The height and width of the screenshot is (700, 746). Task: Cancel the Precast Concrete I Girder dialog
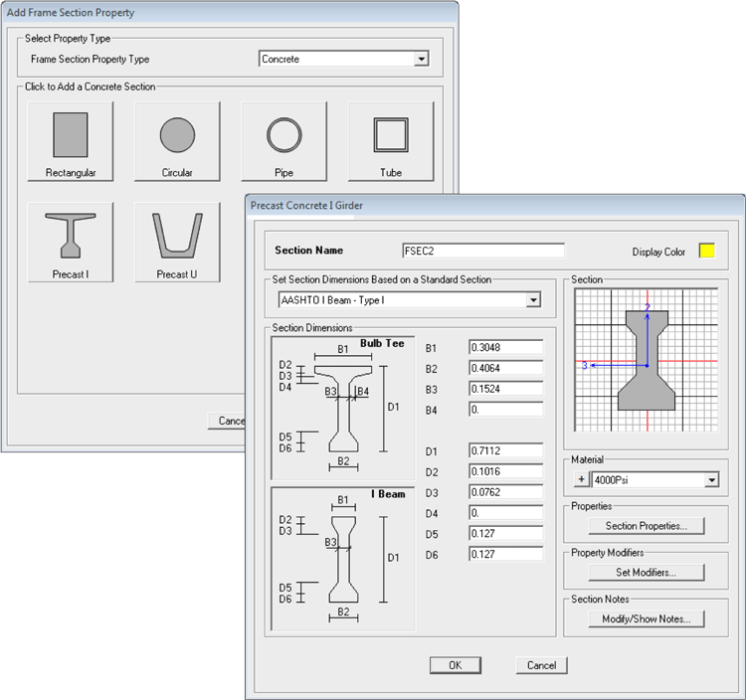click(541, 665)
